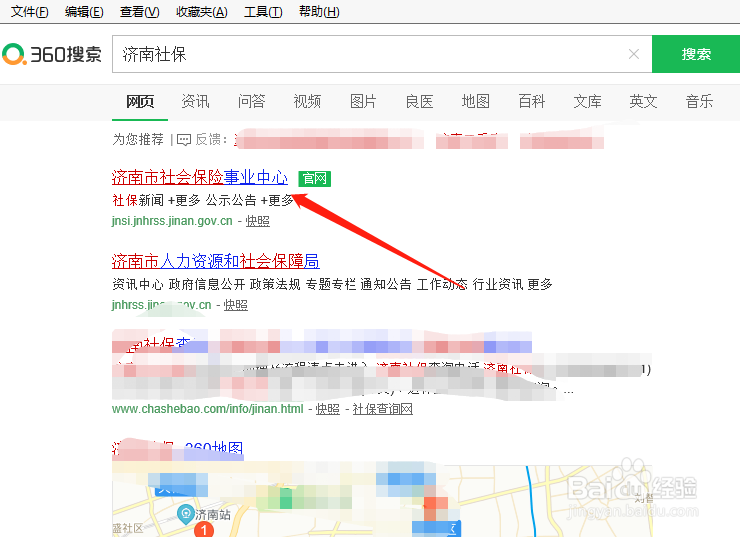Click the jnsi.jnhrss.jinan.gov.cn URL

[x=172, y=221]
